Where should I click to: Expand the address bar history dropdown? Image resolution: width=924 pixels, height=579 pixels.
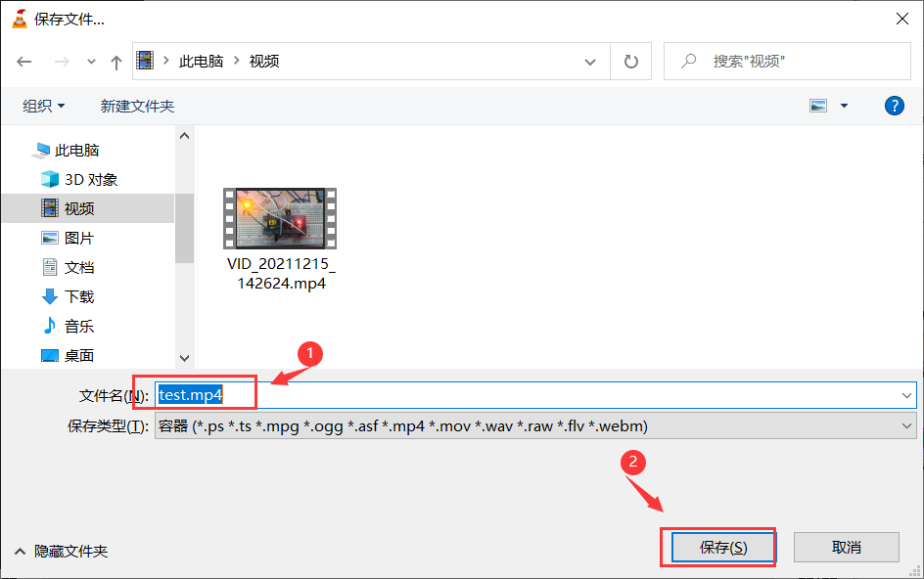coord(590,62)
